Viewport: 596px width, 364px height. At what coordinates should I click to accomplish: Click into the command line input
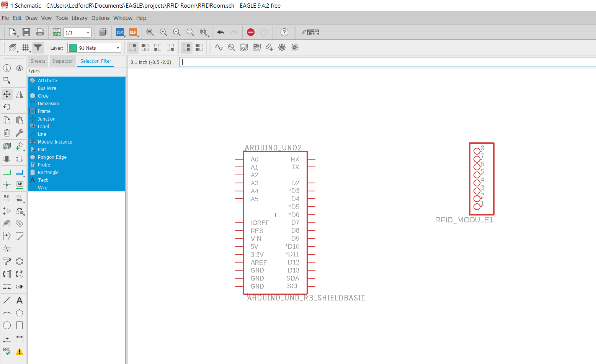pyautogui.click(x=387, y=62)
